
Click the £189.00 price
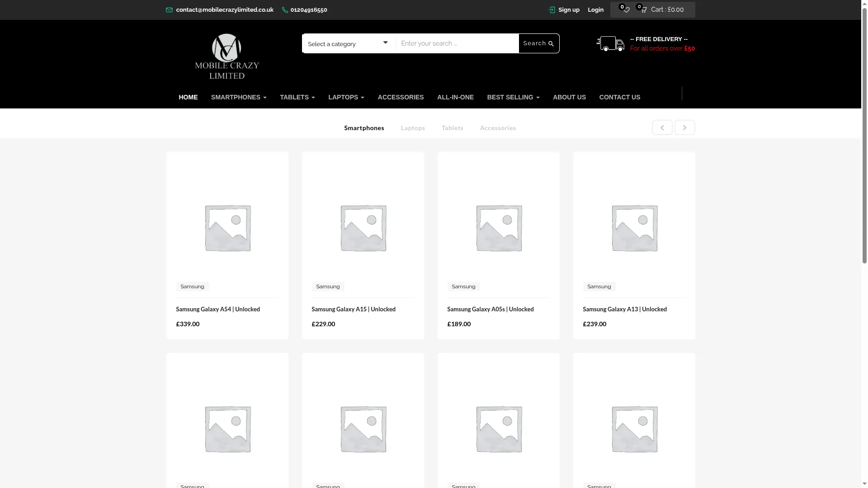coord(459,324)
